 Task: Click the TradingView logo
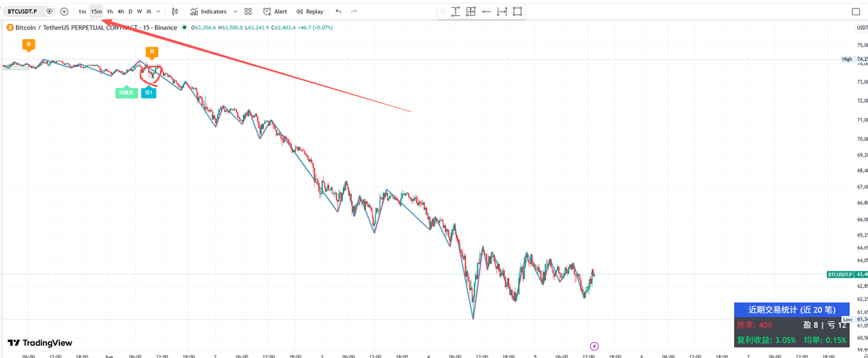40,343
